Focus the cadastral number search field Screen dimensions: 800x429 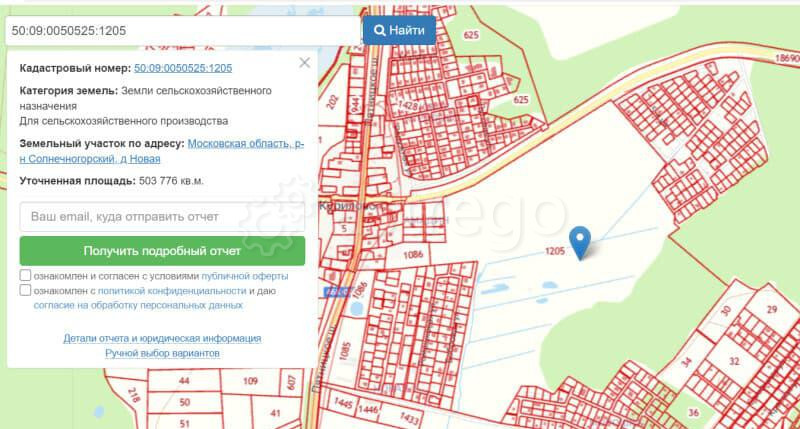(x=183, y=31)
